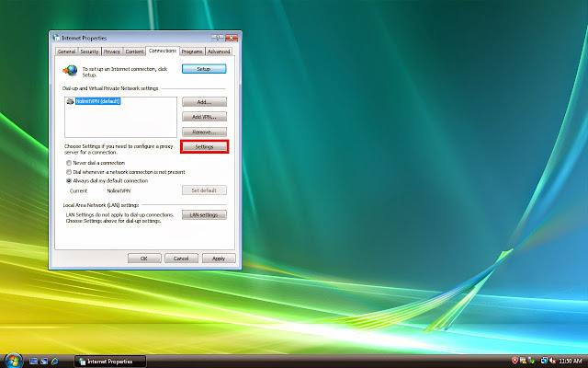Click the Remove... button
This screenshot has height=368, width=588.
click(x=204, y=132)
